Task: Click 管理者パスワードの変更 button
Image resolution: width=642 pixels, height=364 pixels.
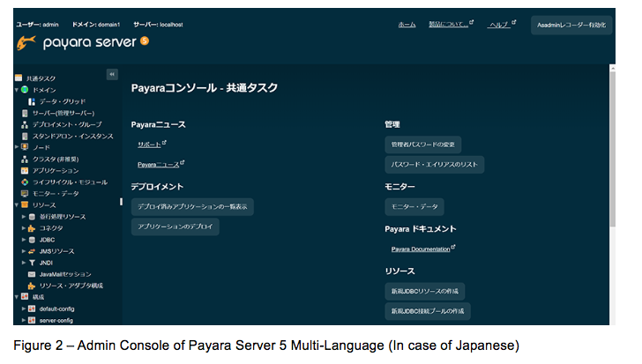Action: pos(422,144)
